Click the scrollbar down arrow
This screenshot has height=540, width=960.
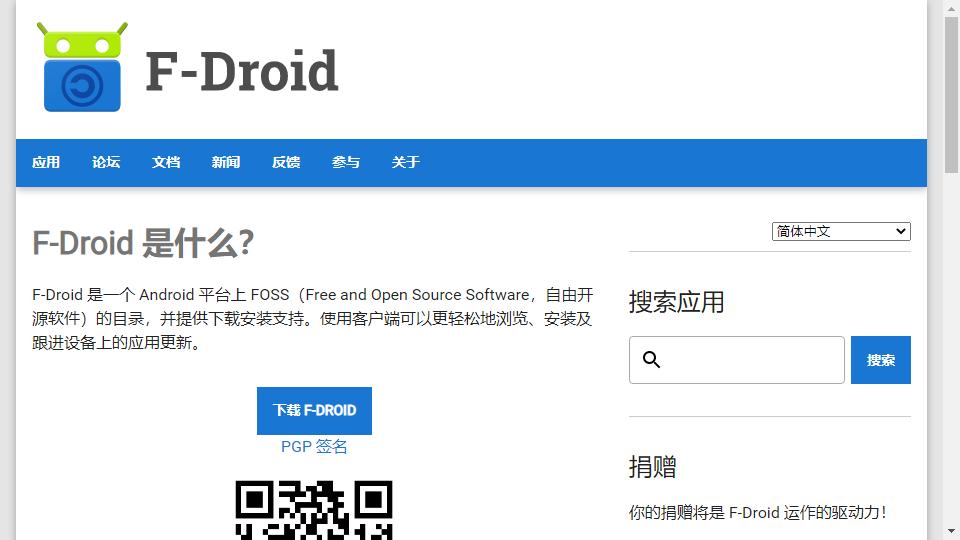coord(951,531)
